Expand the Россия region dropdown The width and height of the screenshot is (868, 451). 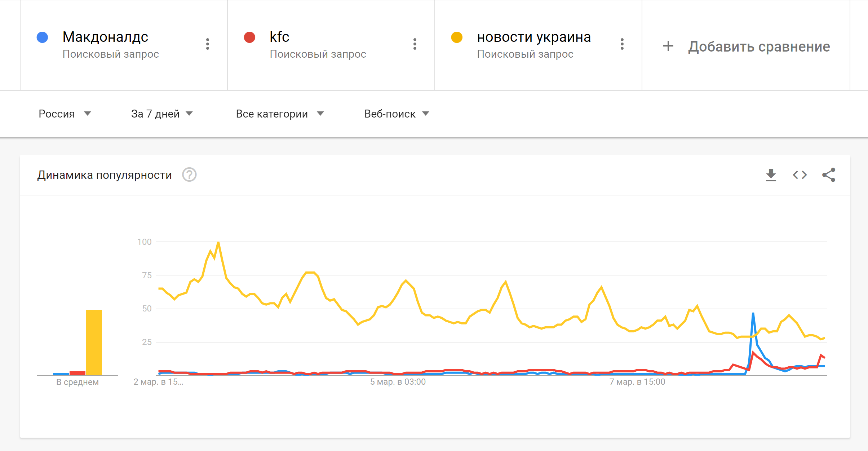point(65,114)
